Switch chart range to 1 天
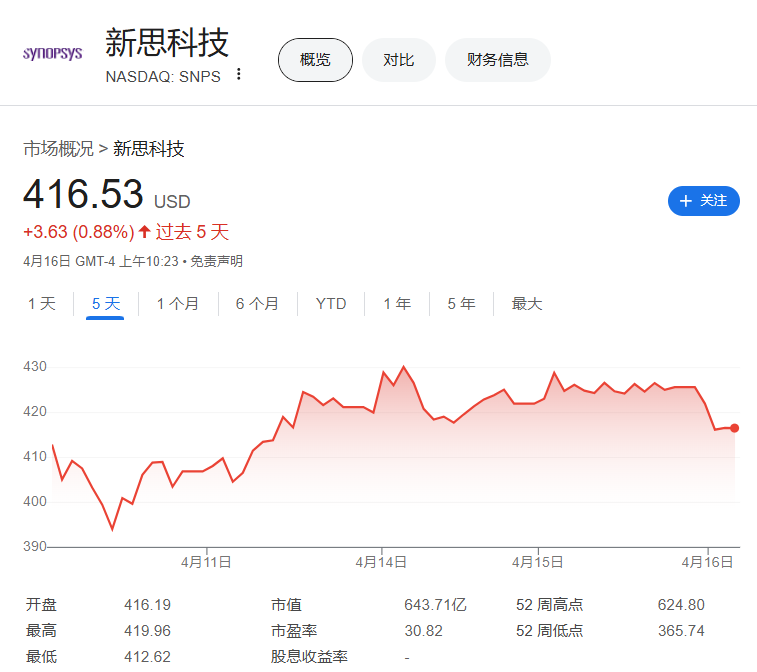757x672 pixels. 42,304
